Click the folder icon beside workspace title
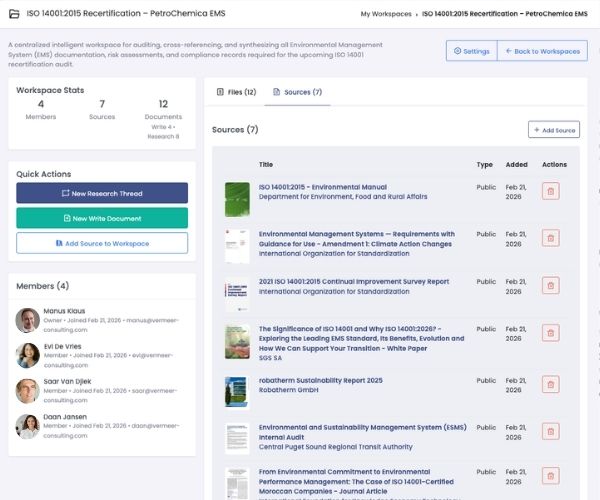The height and width of the screenshot is (500, 600). (14, 14)
